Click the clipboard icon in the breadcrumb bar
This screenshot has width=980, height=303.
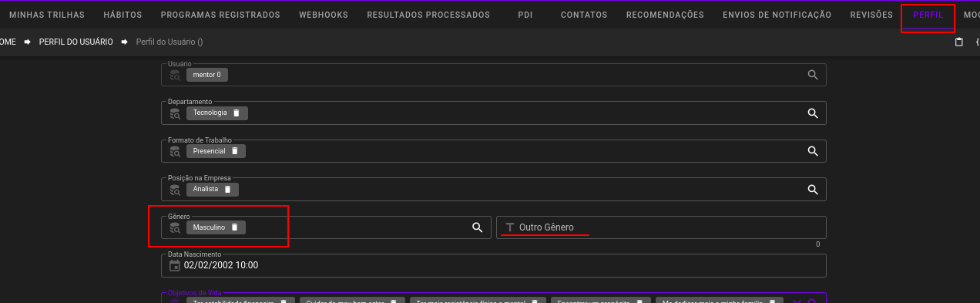tap(959, 42)
